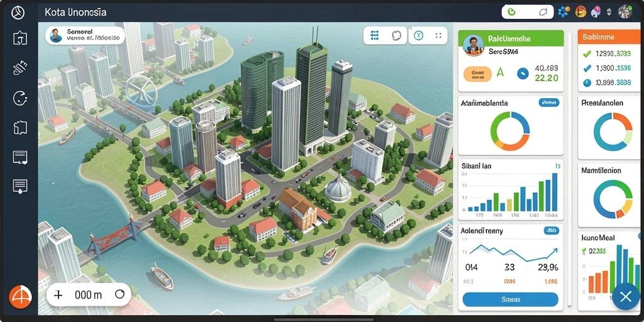This screenshot has width=644, height=322.
Task: Open the Somerat user chip on the map
Action: pos(85,35)
